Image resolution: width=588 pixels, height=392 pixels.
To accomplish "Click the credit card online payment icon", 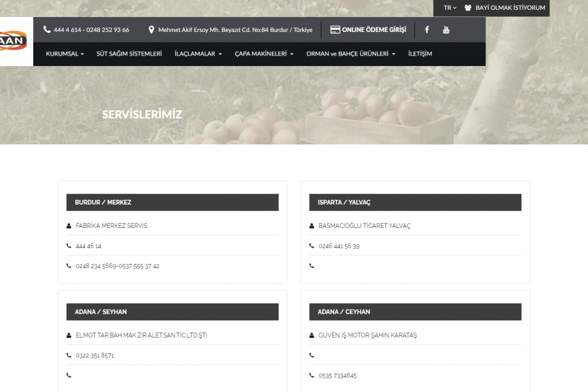I will point(335,29).
